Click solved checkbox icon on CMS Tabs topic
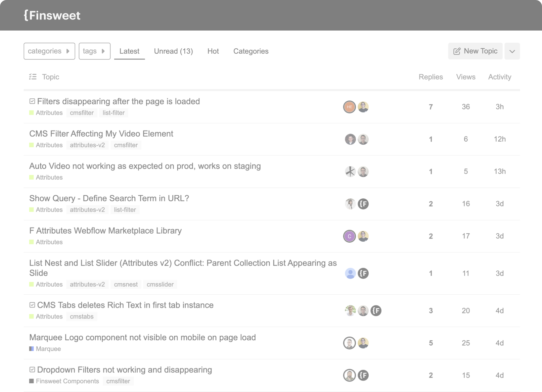This screenshot has height=392, width=542. 32,305
